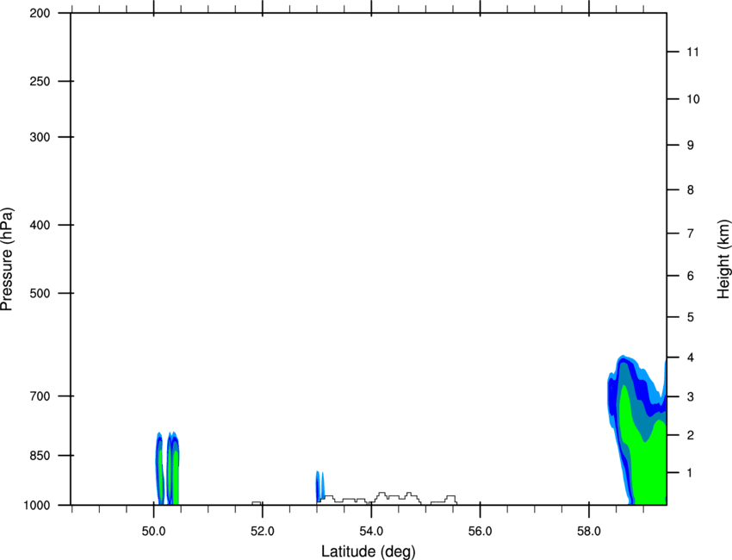The image size is (732, 560).
Task: Click latitude tick label 56.0
Action: click(480, 531)
